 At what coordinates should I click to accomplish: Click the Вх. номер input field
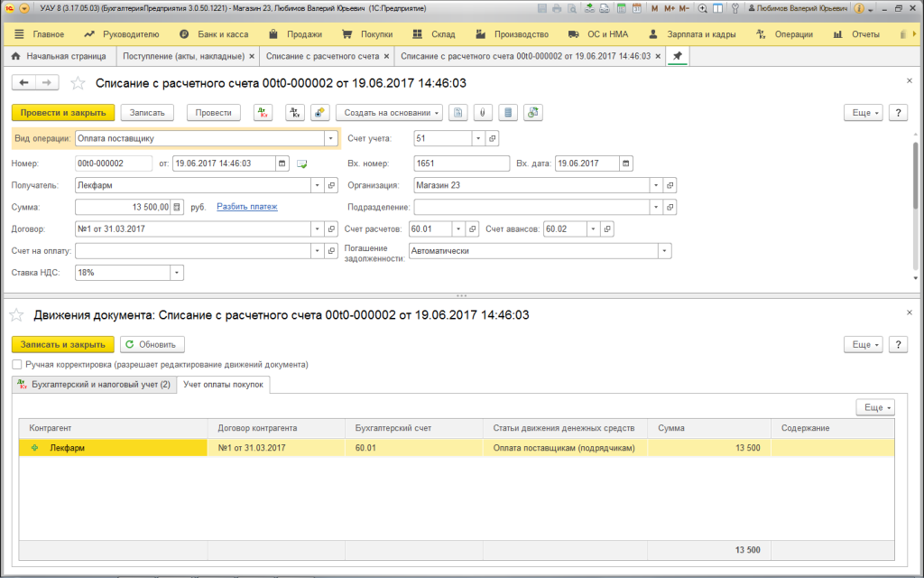[462, 163]
